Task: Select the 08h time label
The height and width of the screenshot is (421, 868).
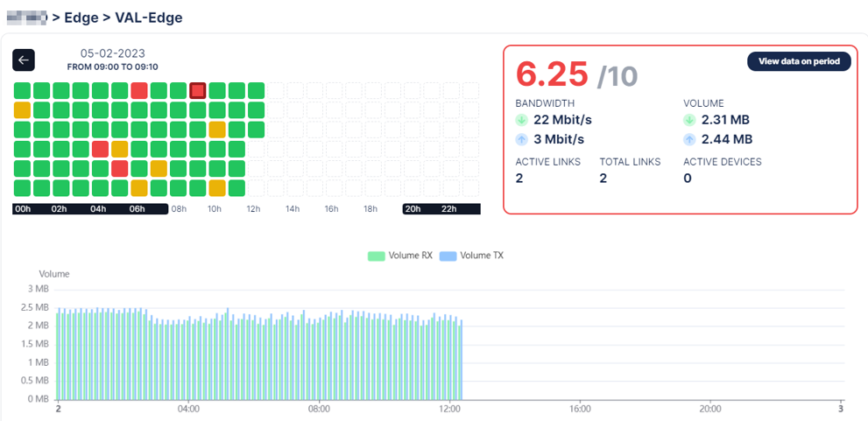Action: click(x=179, y=209)
